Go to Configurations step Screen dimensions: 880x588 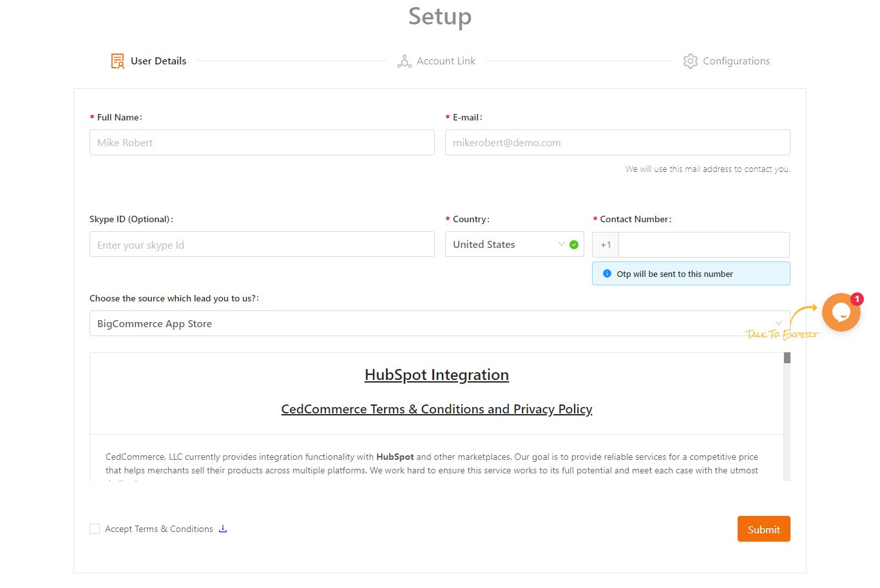coord(727,61)
